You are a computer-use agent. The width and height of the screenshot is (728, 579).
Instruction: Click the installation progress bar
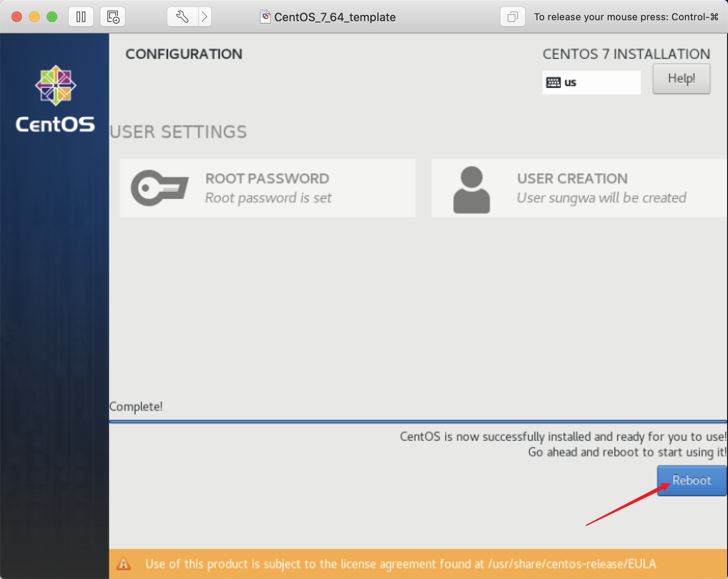[x=418, y=421]
